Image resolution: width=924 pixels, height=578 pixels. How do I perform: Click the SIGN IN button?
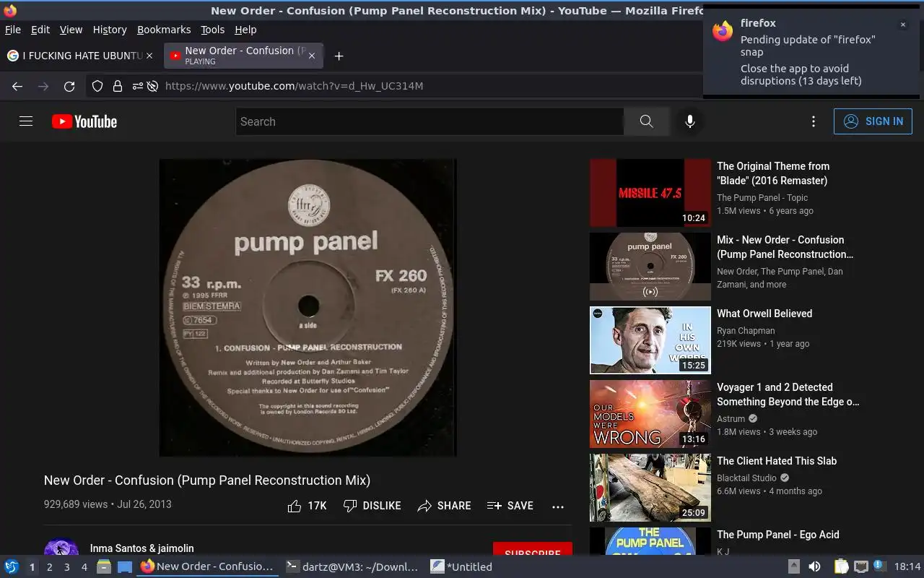click(x=873, y=121)
